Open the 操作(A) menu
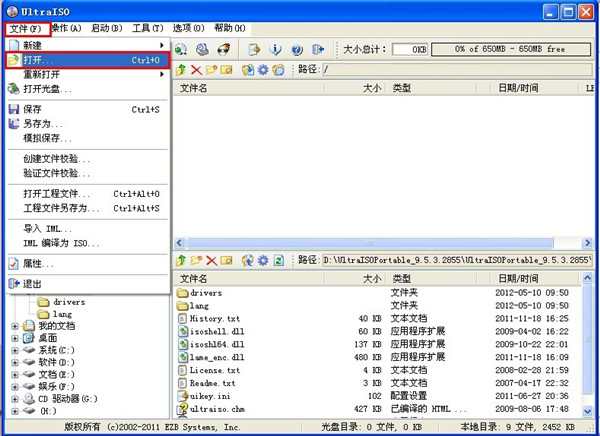The width and height of the screenshot is (600, 436). coord(67,28)
